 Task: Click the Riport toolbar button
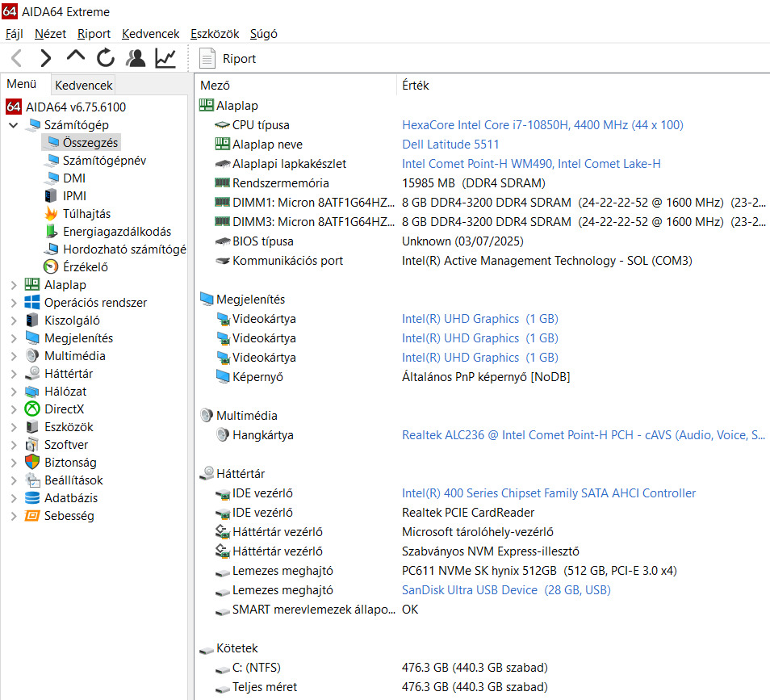point(228,58)
